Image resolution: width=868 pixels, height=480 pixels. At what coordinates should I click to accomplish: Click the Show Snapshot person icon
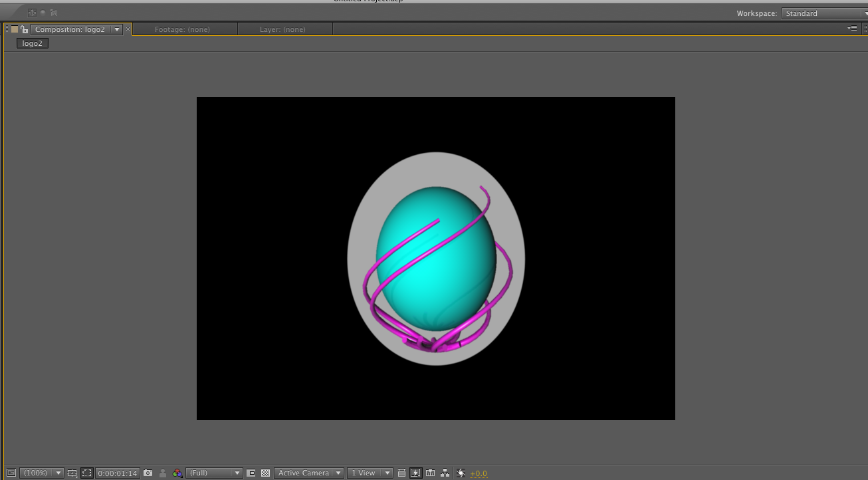[163, 473]
